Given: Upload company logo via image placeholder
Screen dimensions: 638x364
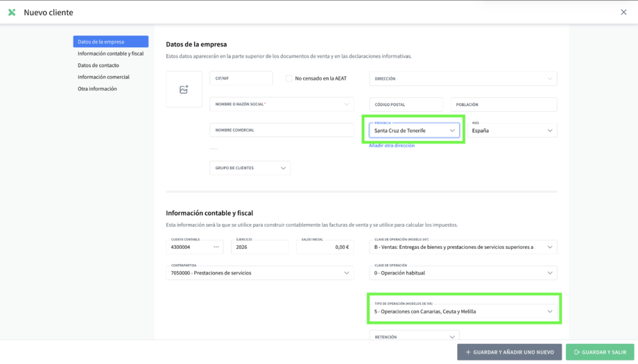Looking at the screenshot, I should [184, 89].
